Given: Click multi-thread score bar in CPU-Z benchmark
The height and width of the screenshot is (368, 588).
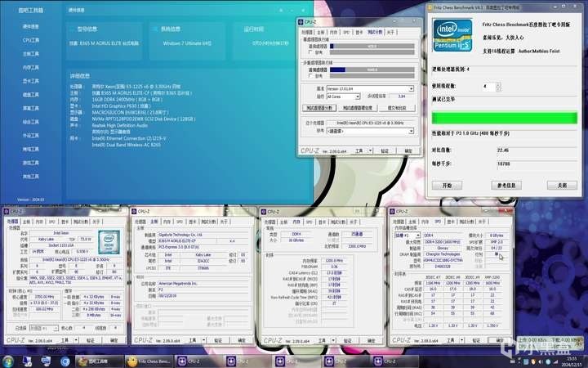Looking at the screenshot, I should coord(372,70).
